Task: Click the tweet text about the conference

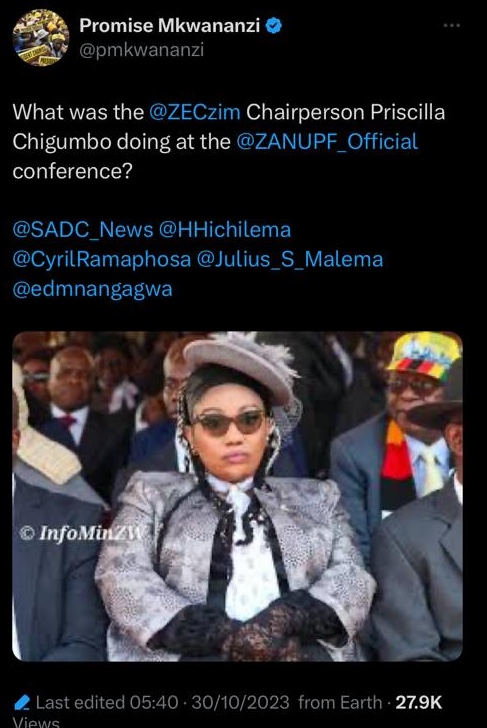Action: tap(229, 142)
